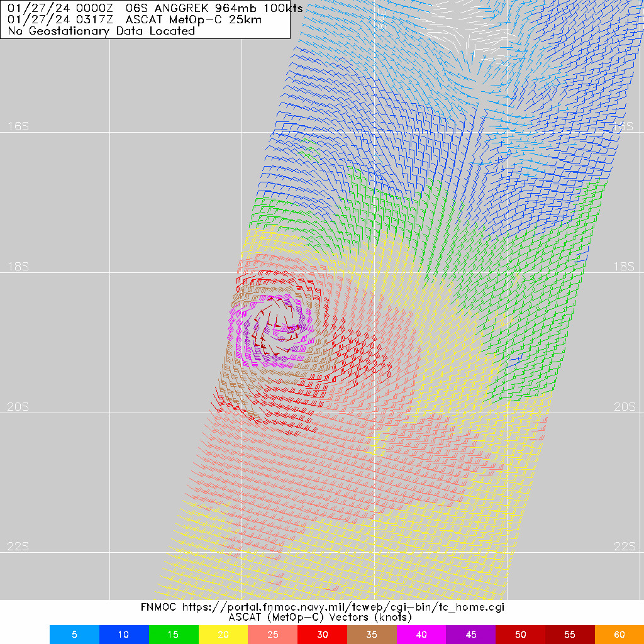Click the green 15 knots legend color

pyautogui.click(x=174, y=635)
